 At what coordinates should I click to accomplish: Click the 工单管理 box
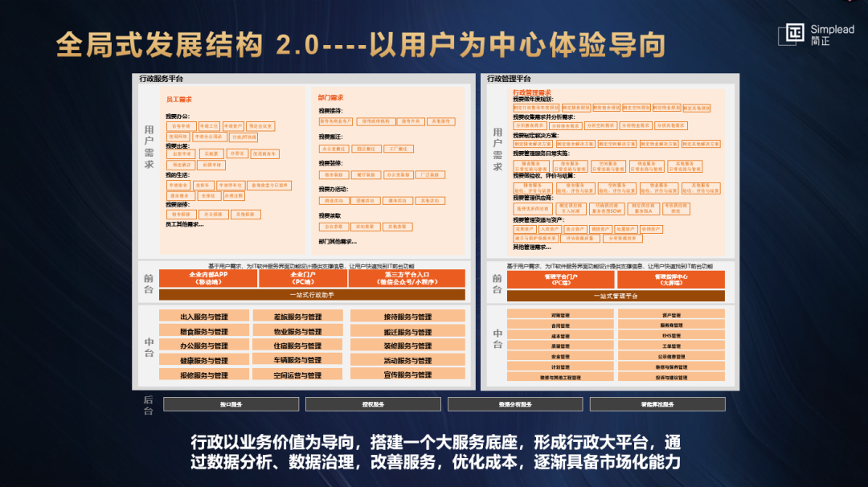pyautogui.click(x=671, y=346)
